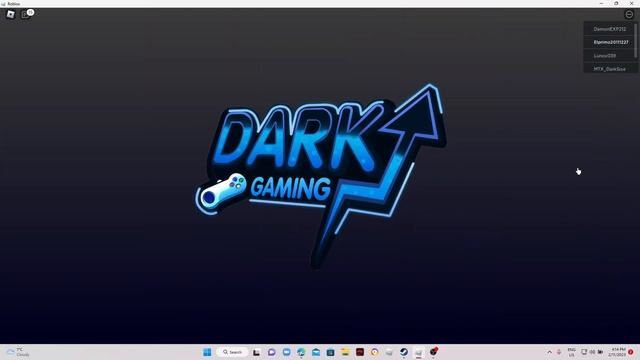Image resolution: width=640 pixels, height=360 pixels.
Task: Click the microphone tray icon
Action: (559, 352)
